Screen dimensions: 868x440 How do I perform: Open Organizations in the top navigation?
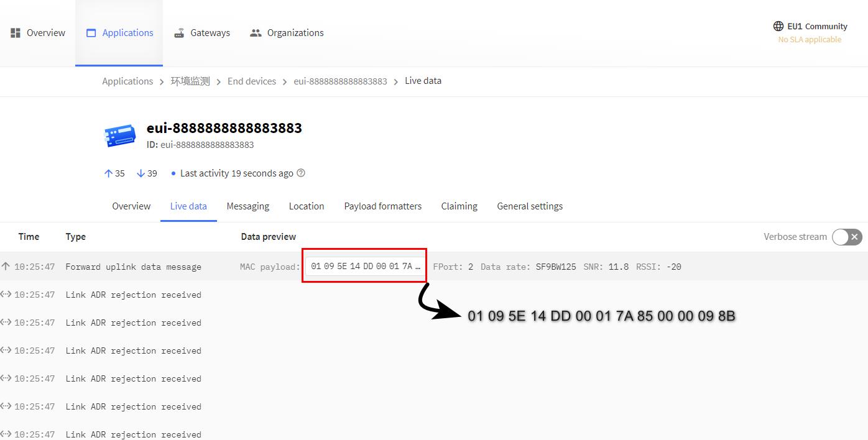coord(287,33)
